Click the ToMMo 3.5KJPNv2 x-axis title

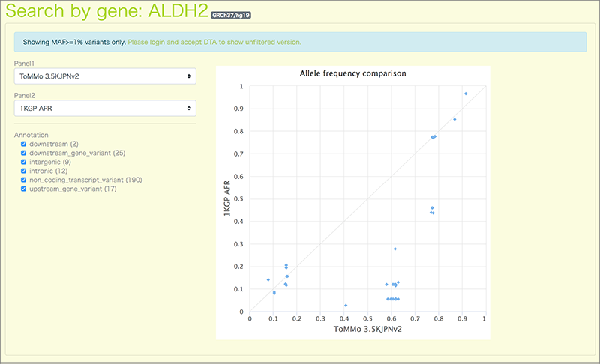[x=367, y=330]
